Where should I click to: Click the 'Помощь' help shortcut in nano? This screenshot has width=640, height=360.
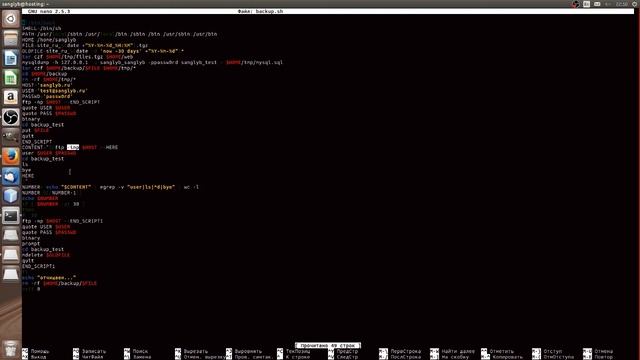tap(40, 351)
